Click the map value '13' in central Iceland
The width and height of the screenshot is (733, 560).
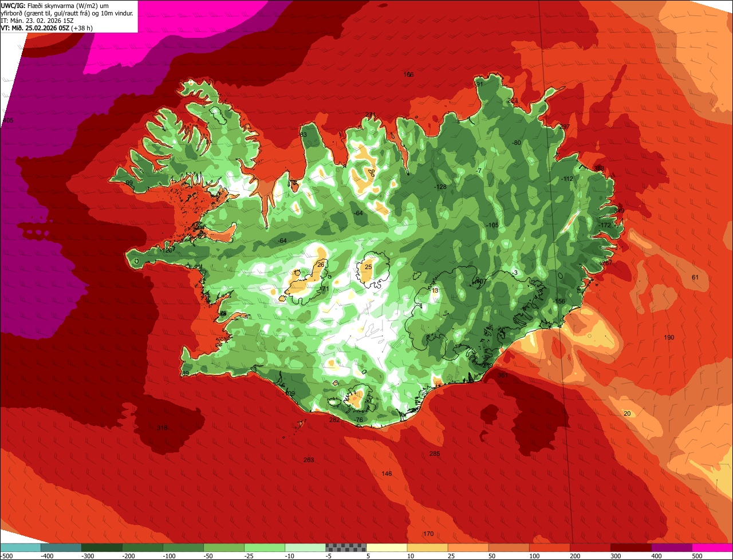(435, 291)
